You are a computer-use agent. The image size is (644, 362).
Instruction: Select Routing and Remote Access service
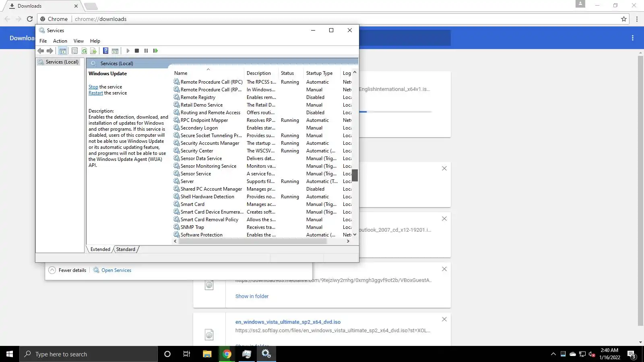click(x=262, y=113)
